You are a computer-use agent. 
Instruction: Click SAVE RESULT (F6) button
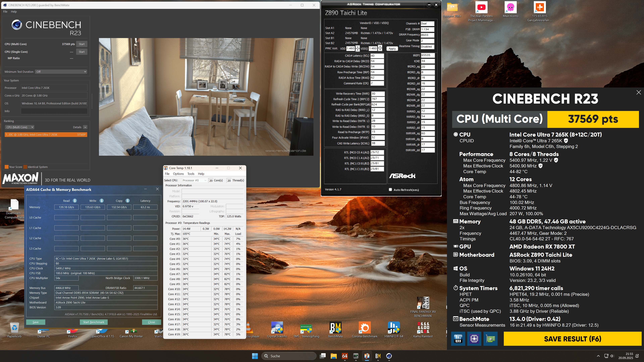pyautogui.click(x=572, y=339)
